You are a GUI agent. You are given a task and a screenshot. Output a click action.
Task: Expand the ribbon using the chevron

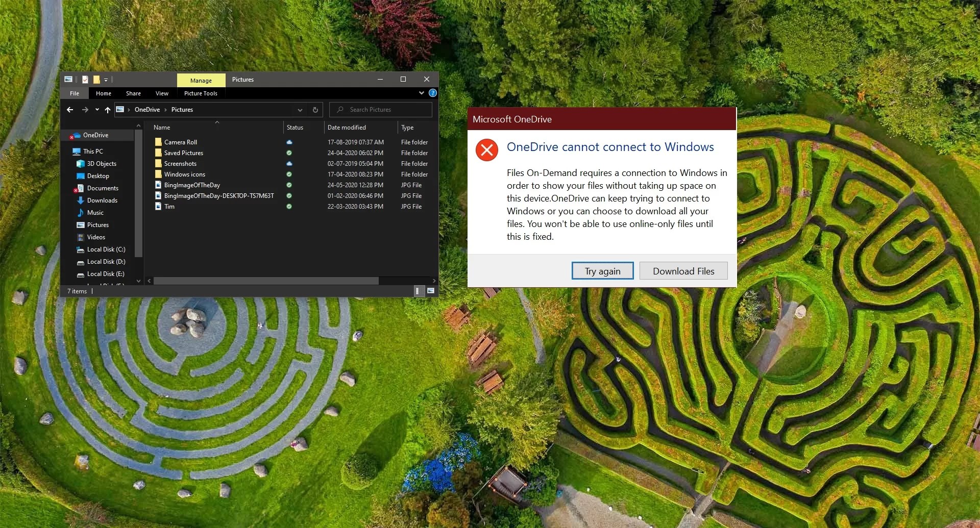(421, 93)
